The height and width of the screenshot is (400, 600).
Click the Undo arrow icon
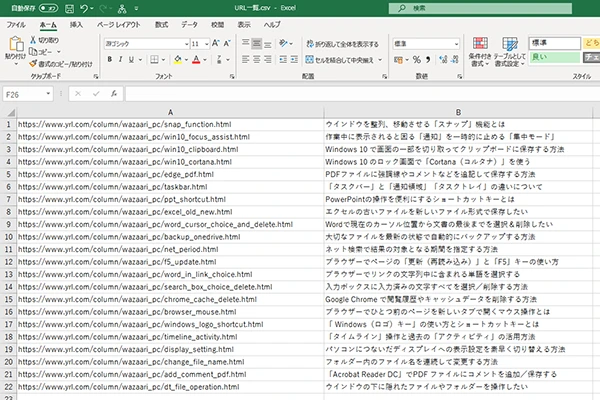coord(84,8)
